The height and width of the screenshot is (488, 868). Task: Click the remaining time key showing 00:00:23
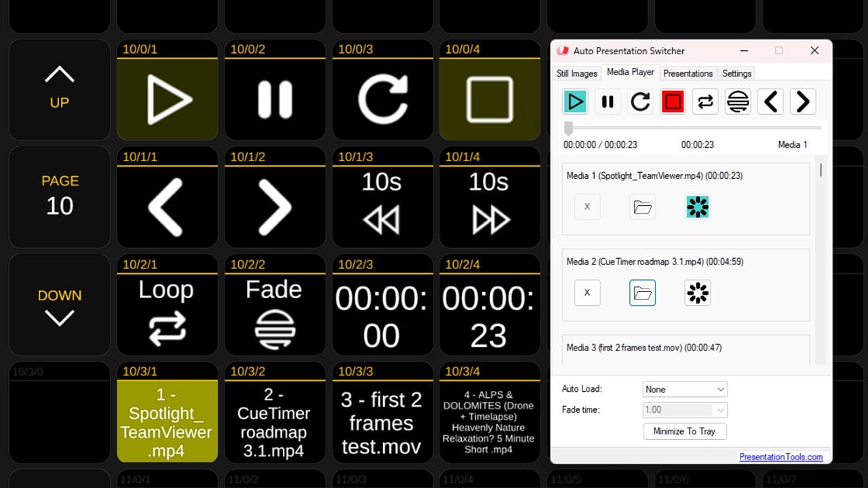tap(490, 306)
